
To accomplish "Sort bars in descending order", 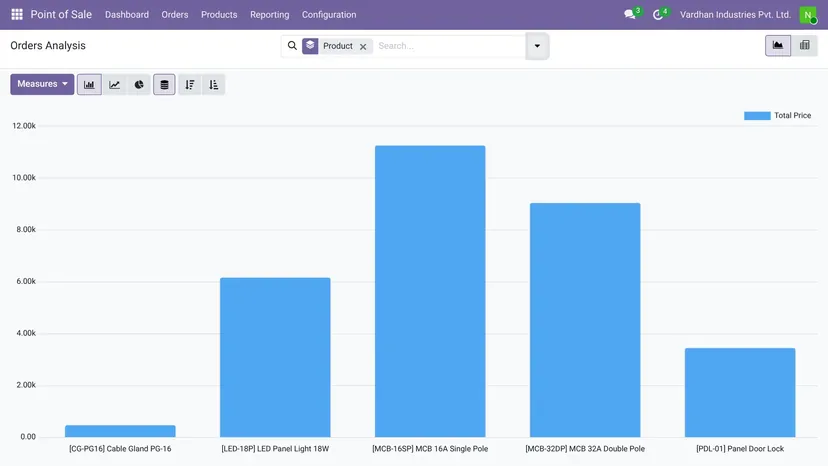I will (x=190, y=85).
